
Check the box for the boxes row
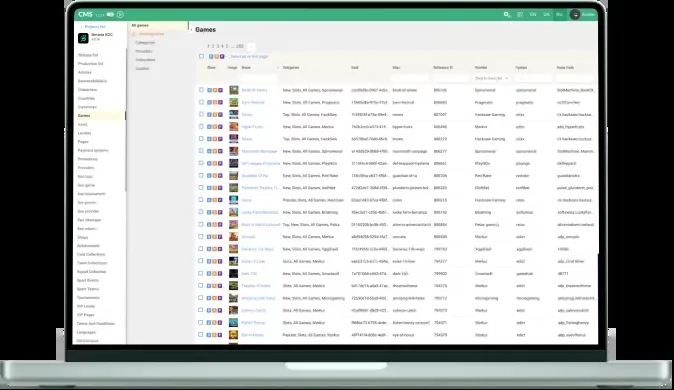201,139
